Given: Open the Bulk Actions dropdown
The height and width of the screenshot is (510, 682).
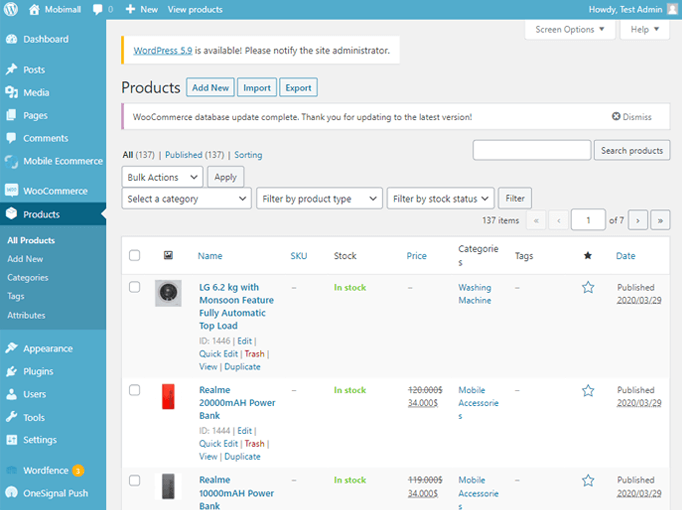Looking at the screenshot, I should (162, 177).
